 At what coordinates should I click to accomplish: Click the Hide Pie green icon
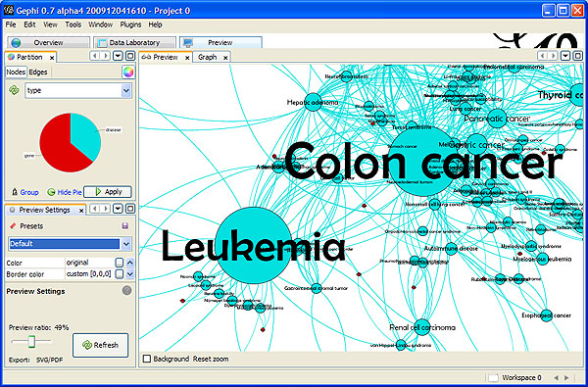coord(51,192)
